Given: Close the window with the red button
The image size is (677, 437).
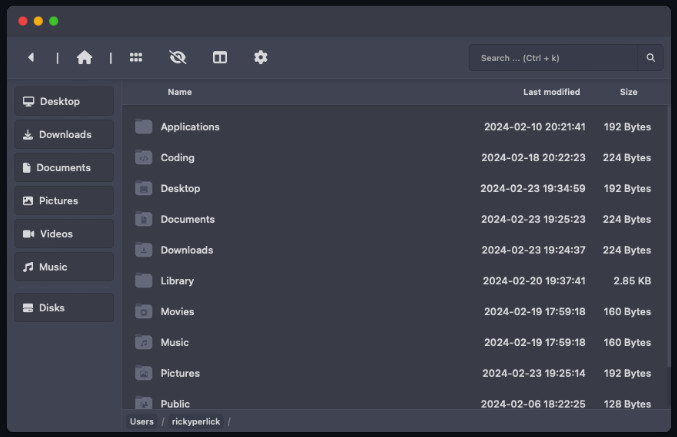Looking at the screenshot, I should (23, 21).
